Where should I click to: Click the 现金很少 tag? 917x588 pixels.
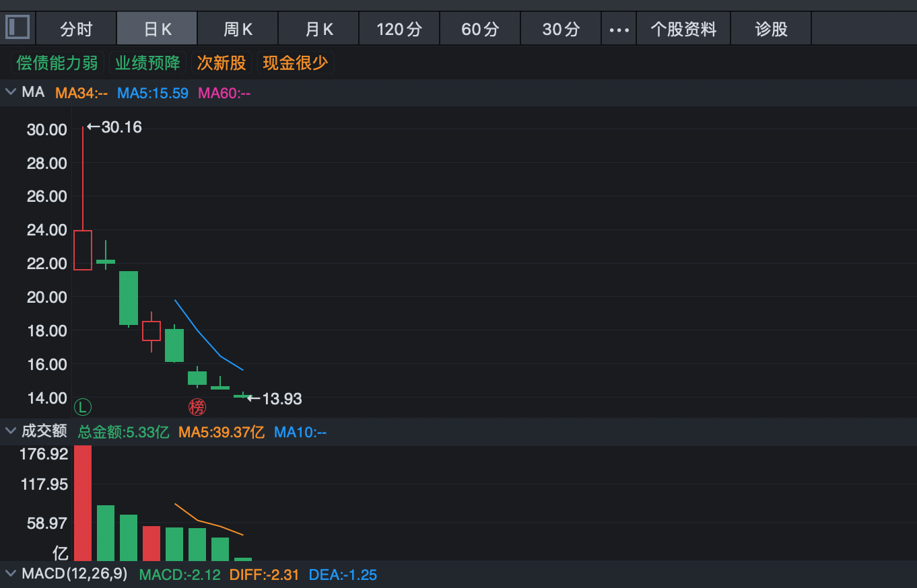click(x=295, y=63)
